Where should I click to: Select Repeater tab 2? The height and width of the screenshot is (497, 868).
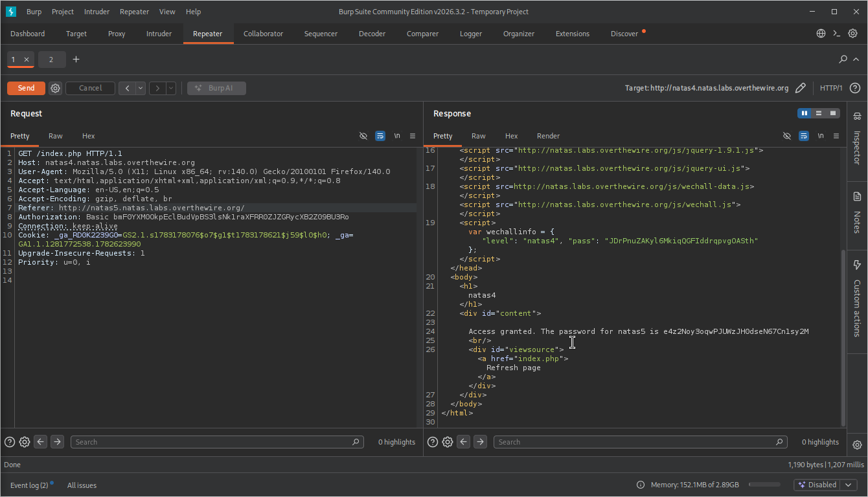pos(51,60)
